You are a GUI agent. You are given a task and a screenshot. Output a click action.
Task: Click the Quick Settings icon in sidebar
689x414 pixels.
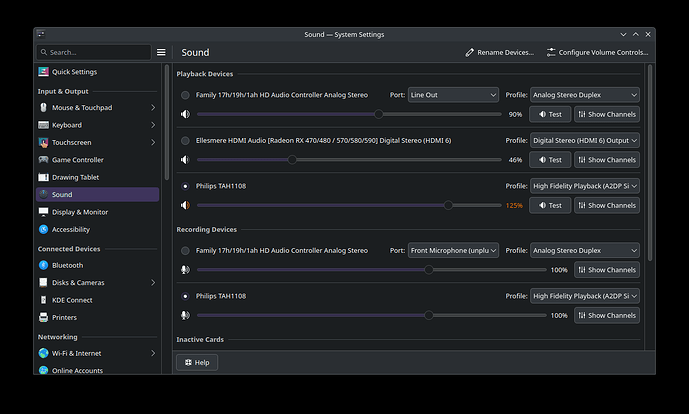click(x=44, y=72)
